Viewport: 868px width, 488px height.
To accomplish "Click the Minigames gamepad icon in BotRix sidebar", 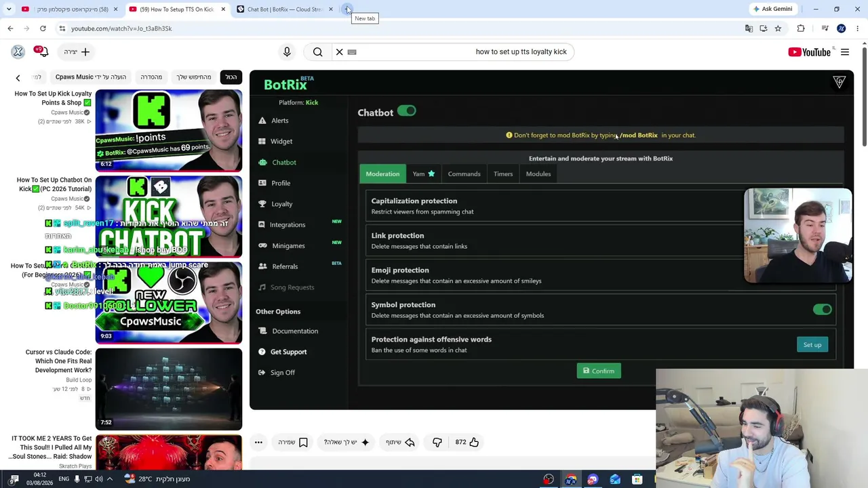I will coord(262,245).
